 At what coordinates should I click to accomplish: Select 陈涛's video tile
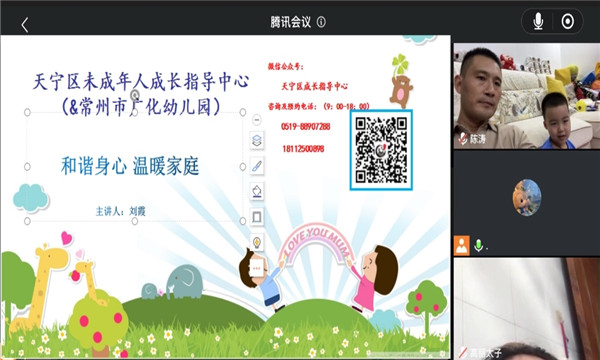[x=527, y=96]
